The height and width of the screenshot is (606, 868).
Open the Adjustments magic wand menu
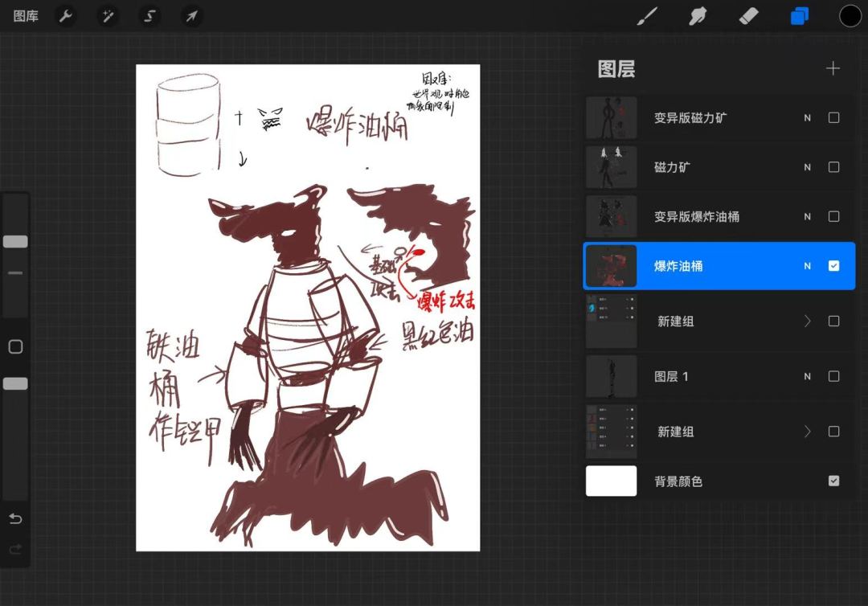108,16
